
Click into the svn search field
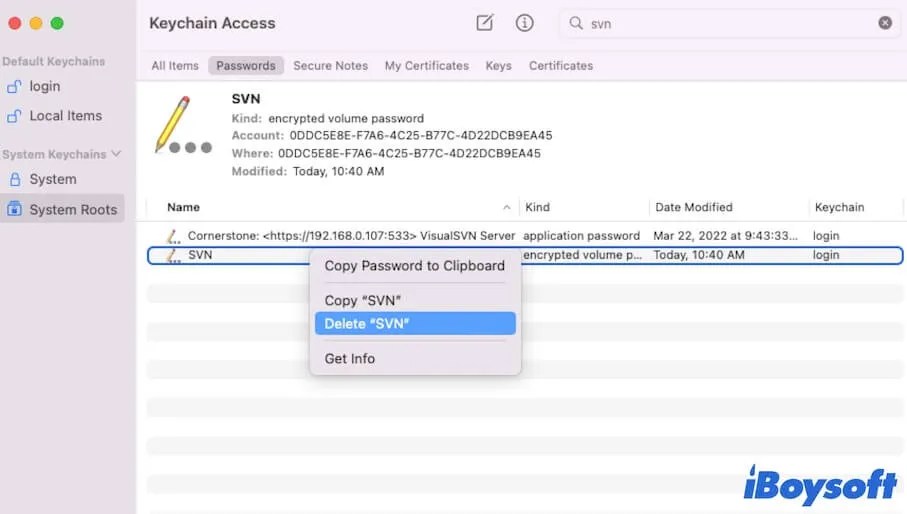(x=731, y=23)
